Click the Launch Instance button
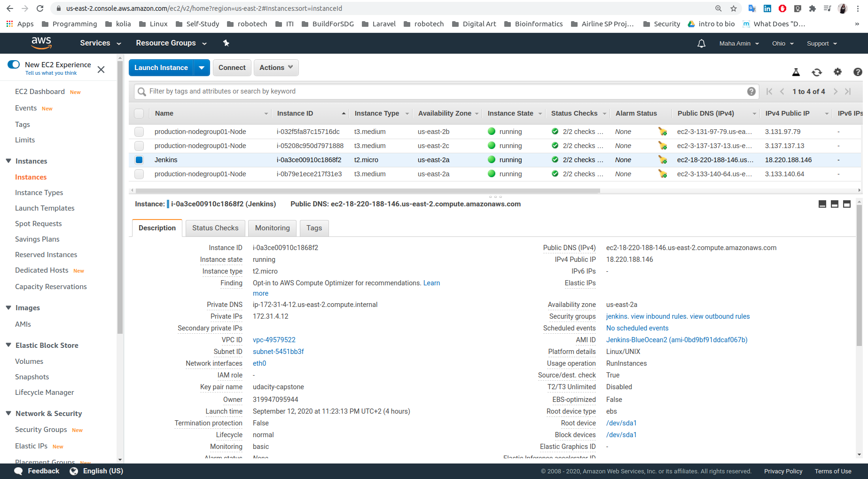The height and width of the screenshot is (479, 868). coord(161,68)
